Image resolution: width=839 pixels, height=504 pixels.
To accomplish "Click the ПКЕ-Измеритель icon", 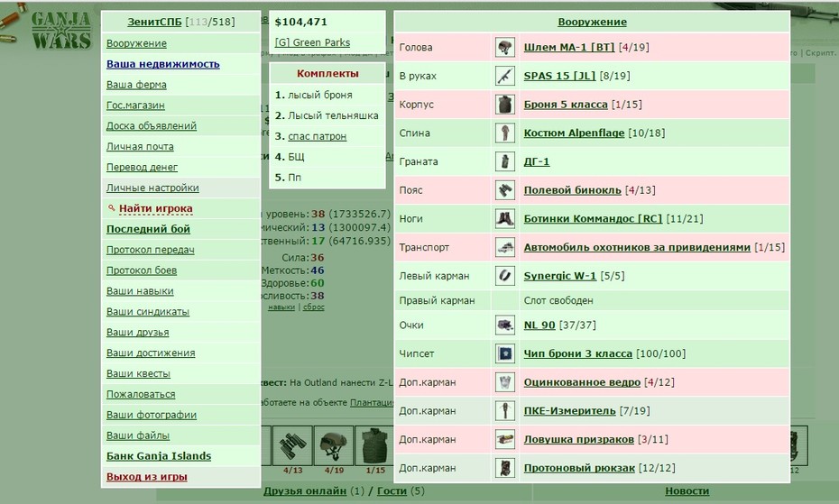I will (x=504, y=411).
